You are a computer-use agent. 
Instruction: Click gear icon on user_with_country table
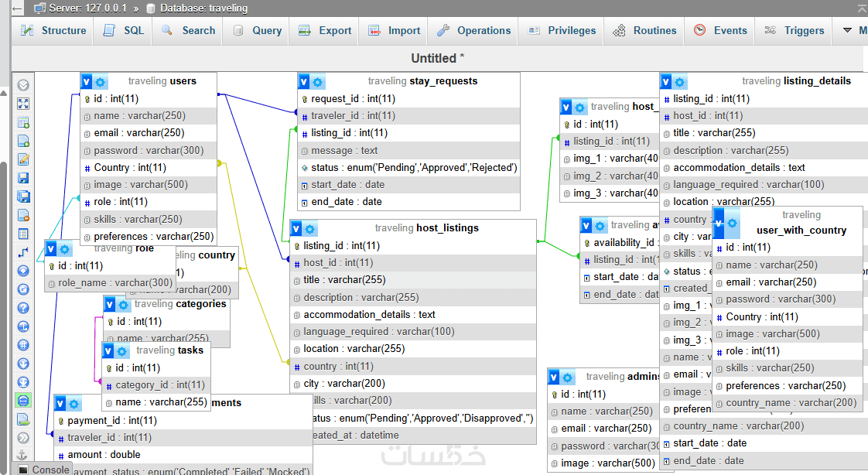733,223
